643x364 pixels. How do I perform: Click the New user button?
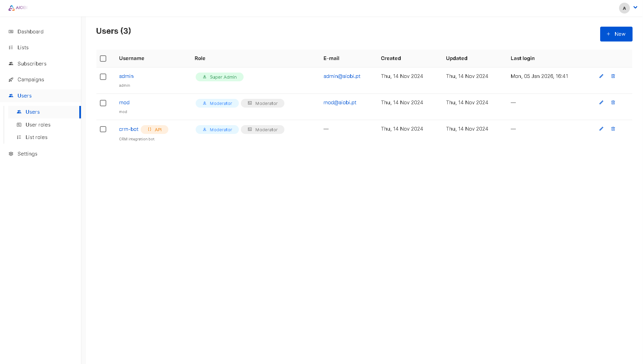(616, 34)
